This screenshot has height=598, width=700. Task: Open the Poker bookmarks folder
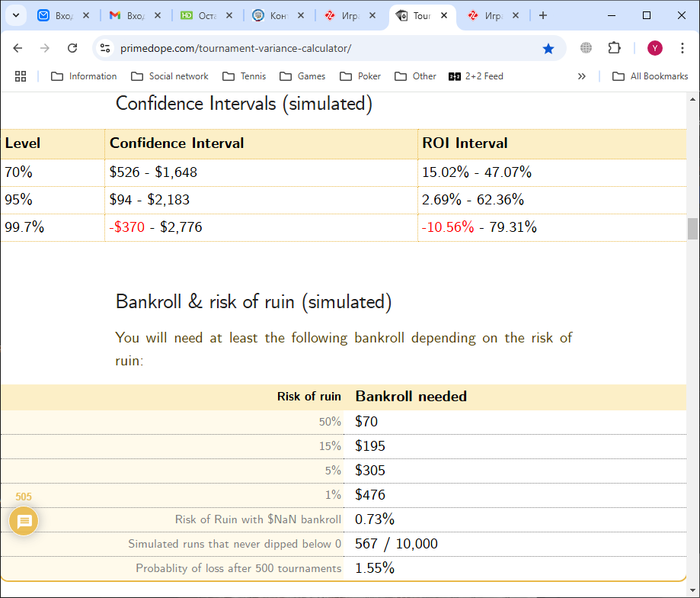[360, 76]
